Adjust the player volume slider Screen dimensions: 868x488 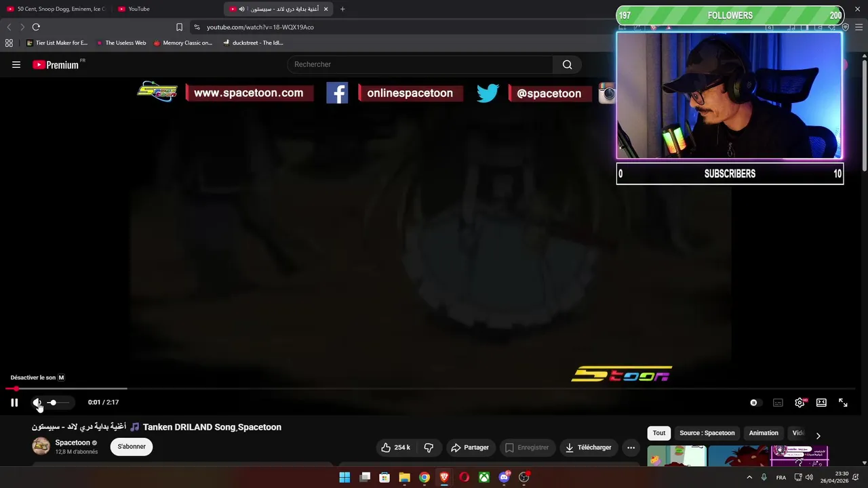coord(58,403)
